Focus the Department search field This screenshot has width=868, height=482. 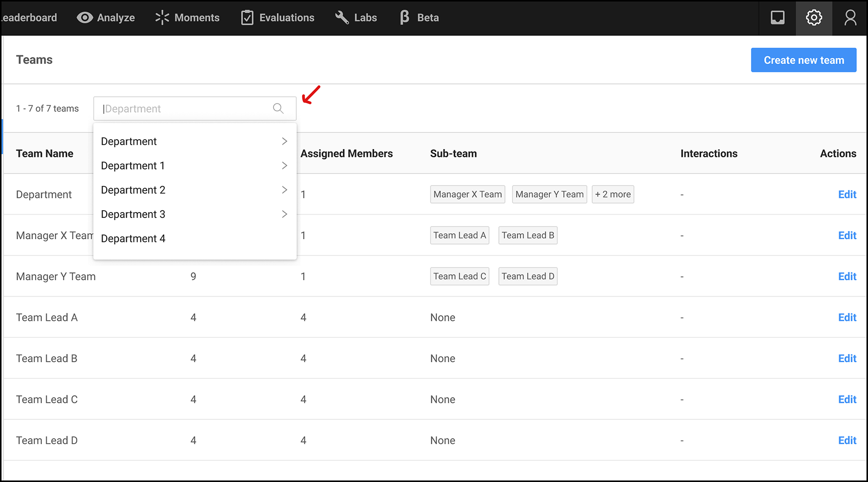pos(185,109)
